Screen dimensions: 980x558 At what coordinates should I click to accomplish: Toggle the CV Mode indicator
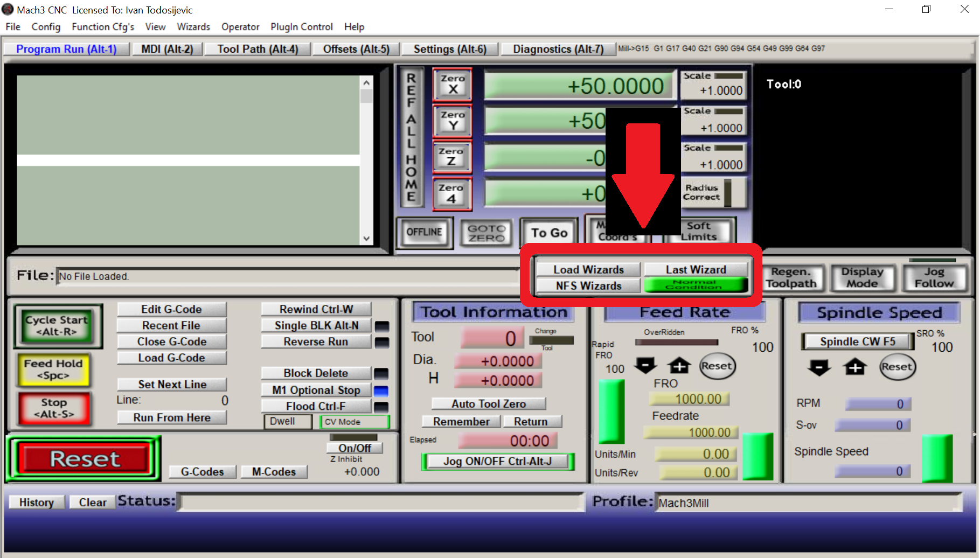click(355, 422)
